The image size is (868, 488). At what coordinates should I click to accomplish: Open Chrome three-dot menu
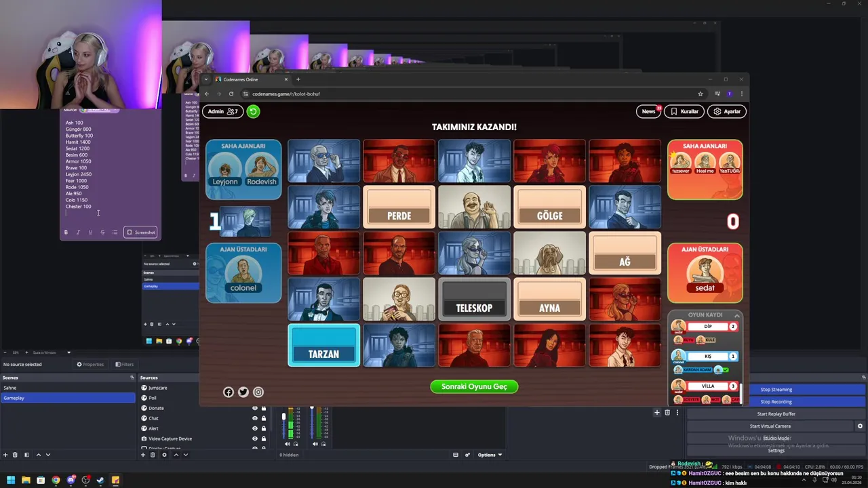coord(741,94)
